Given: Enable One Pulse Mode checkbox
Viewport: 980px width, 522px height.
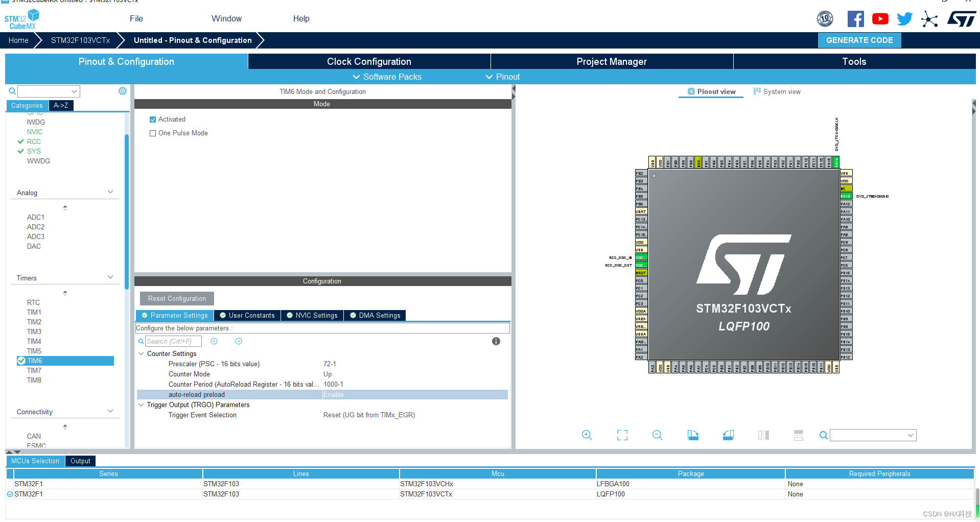Looking at the screenshot, I should [152, 133].
